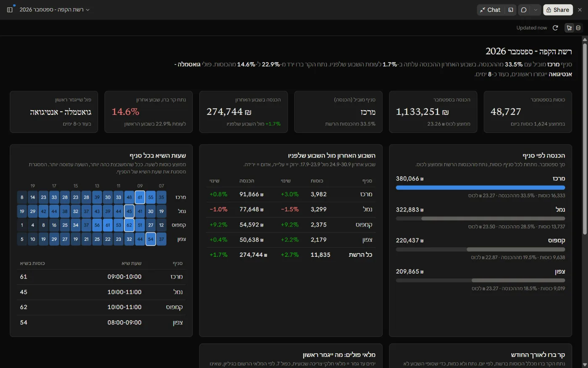Click the red 14.6% cold brew value
The image size is (588, 368).
(x=125, y=111)
